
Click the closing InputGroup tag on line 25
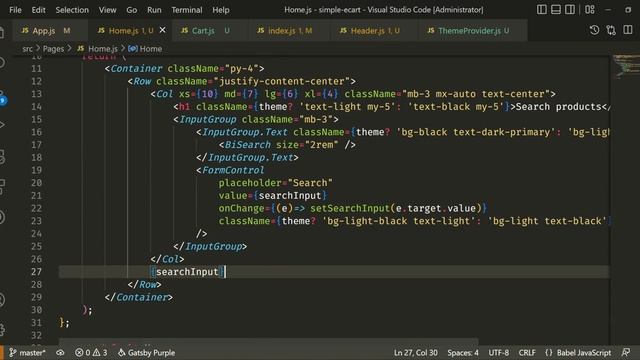210,247
